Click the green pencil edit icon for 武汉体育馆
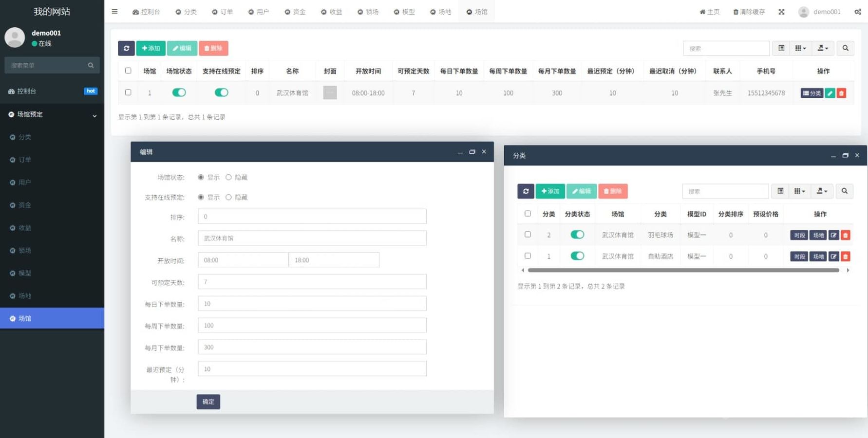 (830, 93)
